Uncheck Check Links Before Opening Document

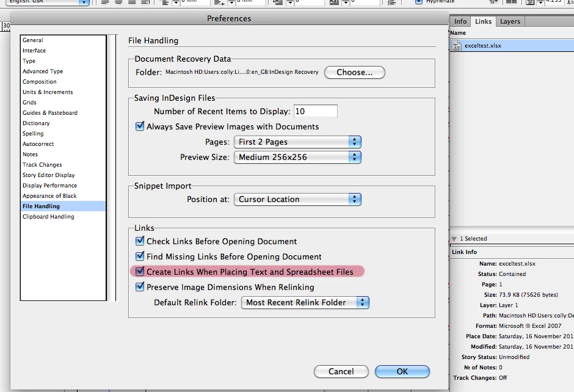point(140,241)
